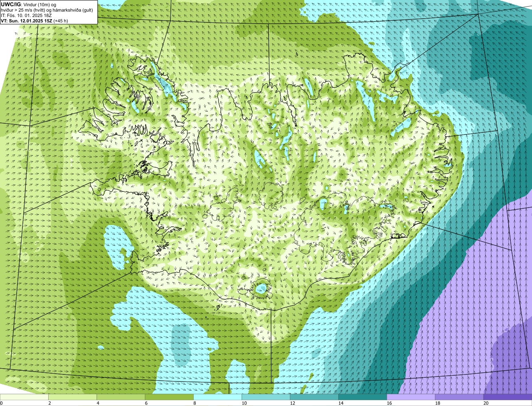Select the 'IT: Fös. 10. 01. 2025 18Z' line
Viewport: 532px width, 406px height.
coord(26,15)
